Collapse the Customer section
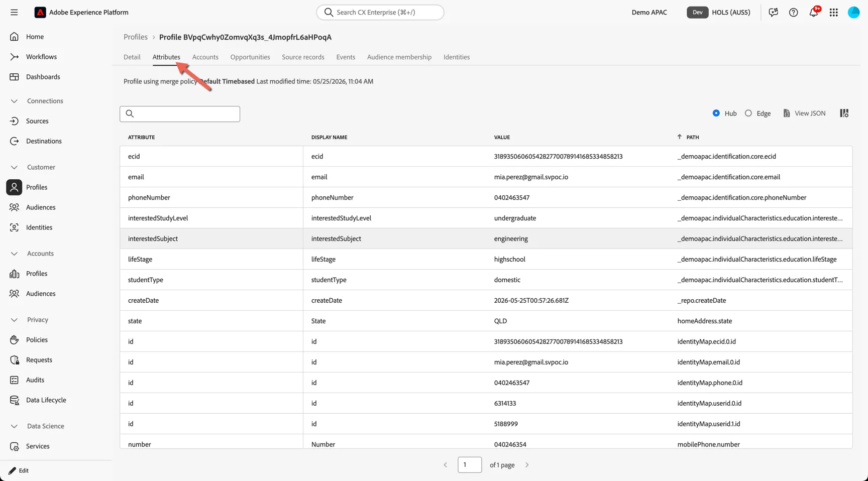 pos(14,167)
